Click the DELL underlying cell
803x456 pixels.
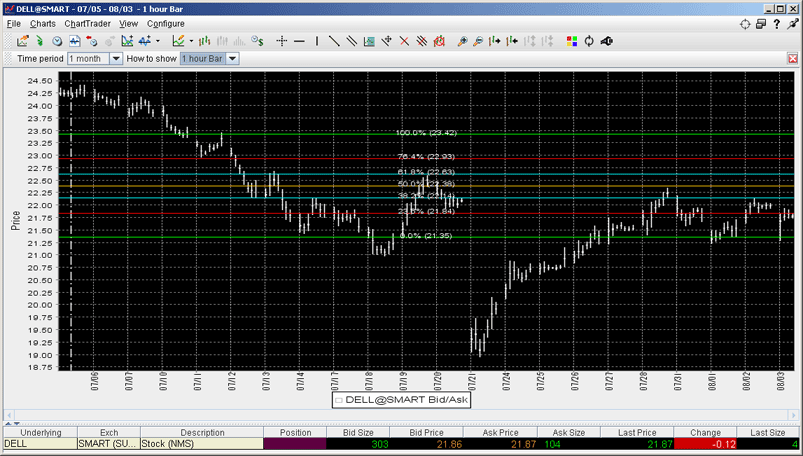(x=40, y=444)
